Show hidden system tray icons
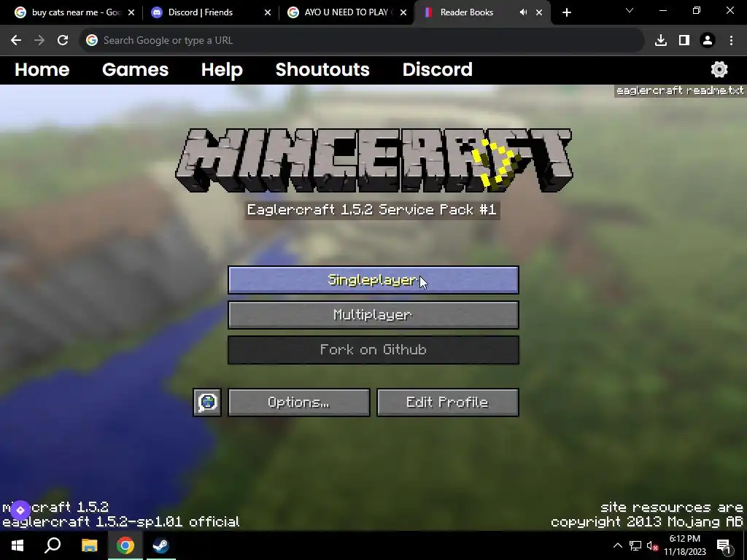 (x=617, y=545)
